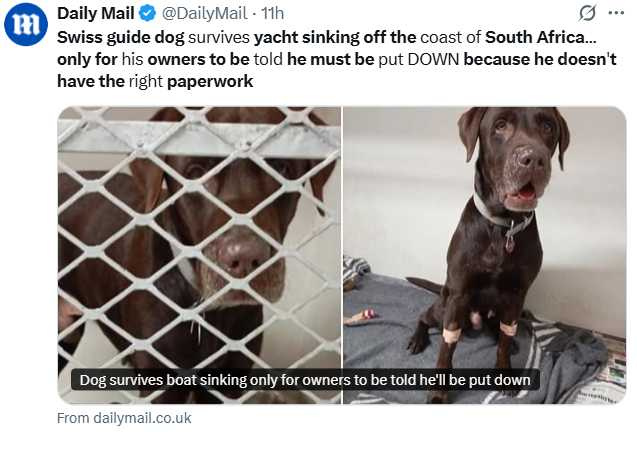Open the photo of dog behind gate
637x450 pixels.
[199, 255]
